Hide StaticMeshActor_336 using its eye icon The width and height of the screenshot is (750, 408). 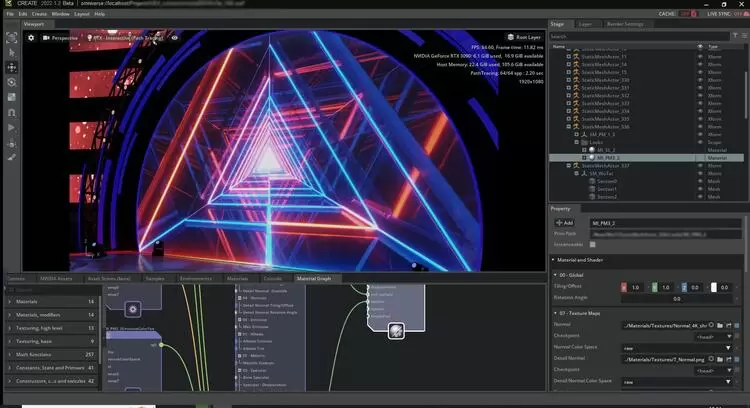700,127
